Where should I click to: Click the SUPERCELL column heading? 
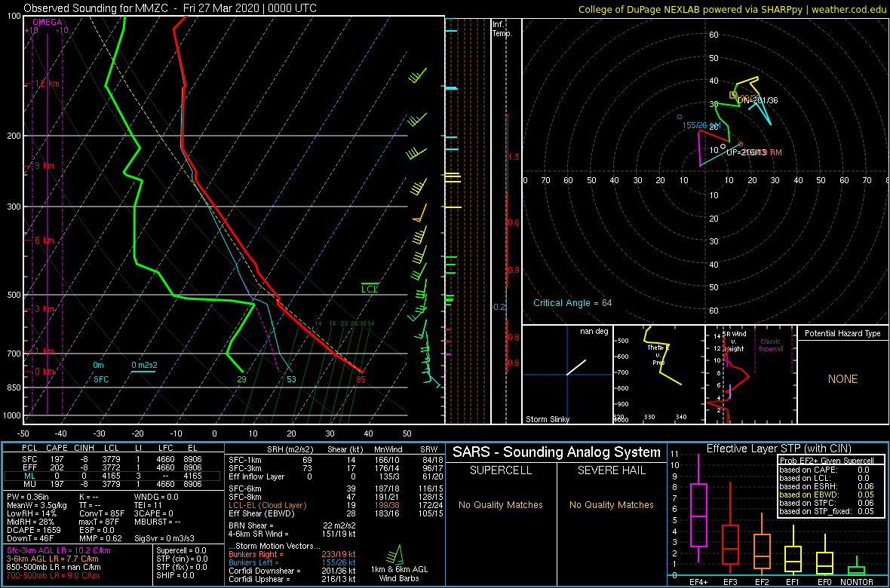pyautogui.click(x=501, y=470)
